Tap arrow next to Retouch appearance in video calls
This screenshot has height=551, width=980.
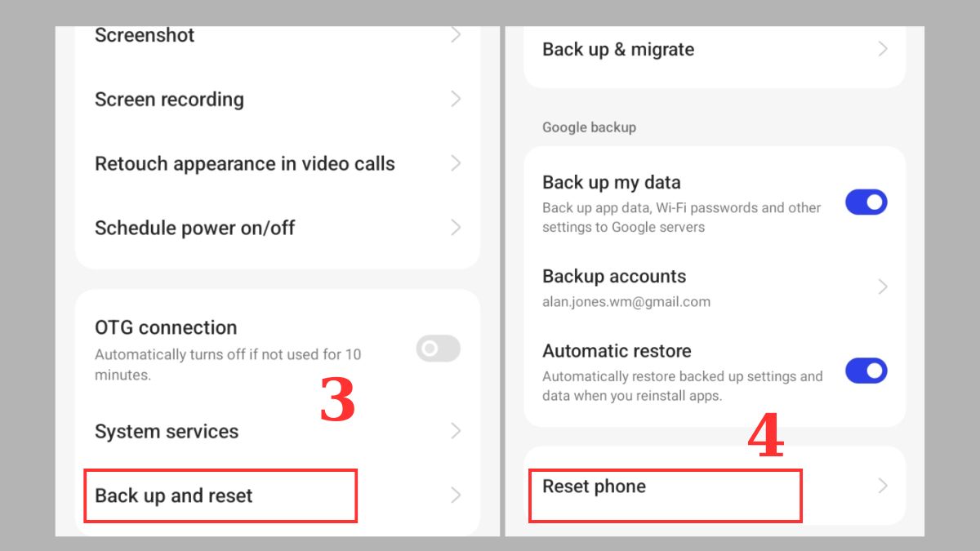pyautogui.click(x=456, y=163)
